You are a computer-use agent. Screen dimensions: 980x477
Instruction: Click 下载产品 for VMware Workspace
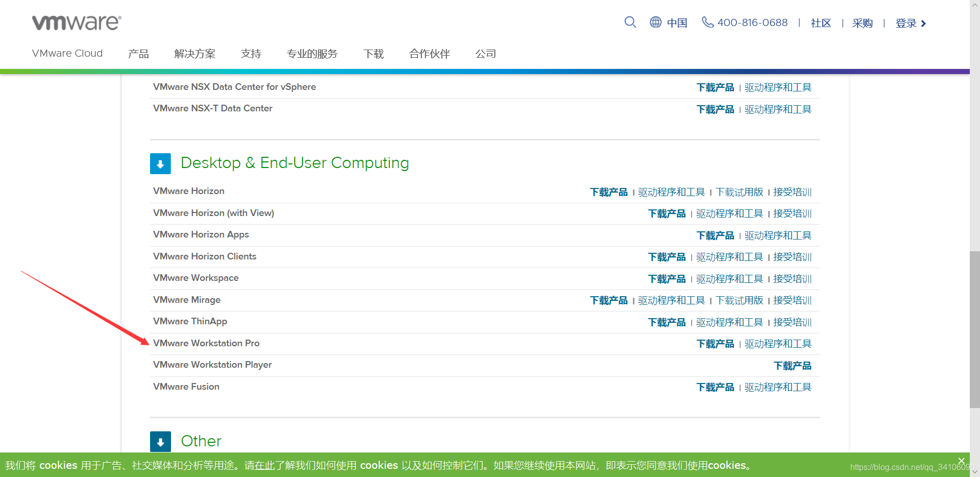[667, 279]
